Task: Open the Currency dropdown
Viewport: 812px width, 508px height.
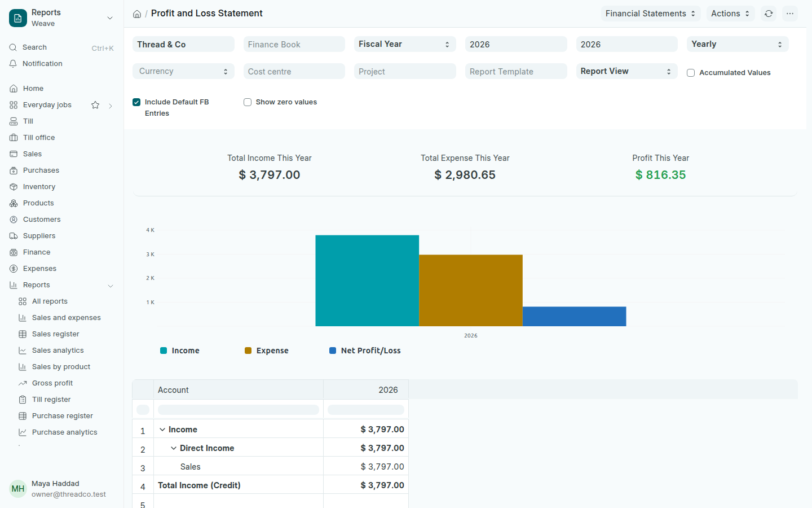Action: click(x=183, y=71)
